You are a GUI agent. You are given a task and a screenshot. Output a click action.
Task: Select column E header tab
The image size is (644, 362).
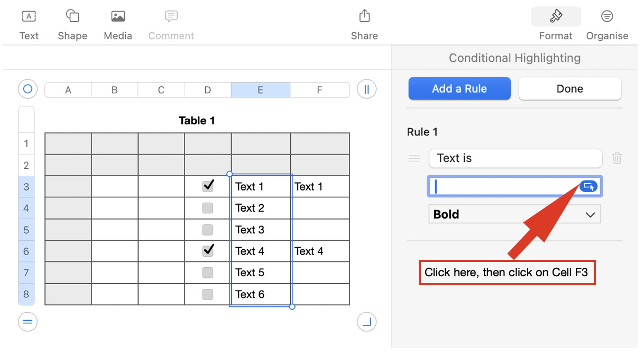point(260,90)
